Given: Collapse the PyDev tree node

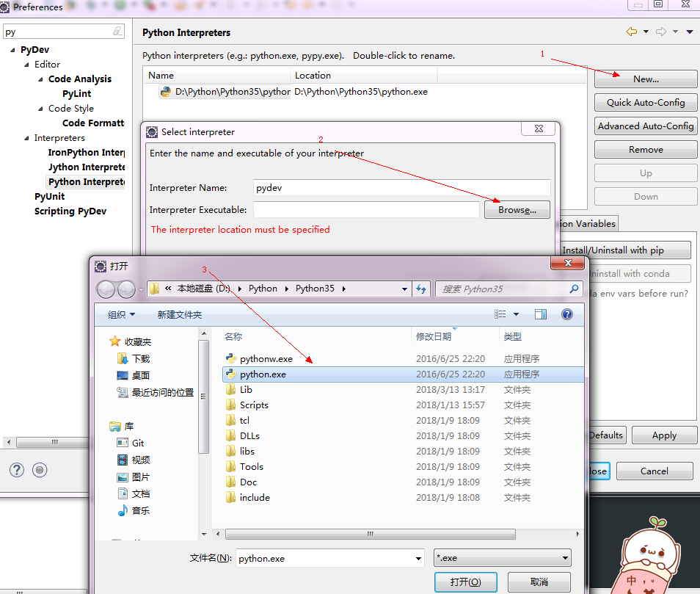Looking at the screenshot, I should point(12,50).
